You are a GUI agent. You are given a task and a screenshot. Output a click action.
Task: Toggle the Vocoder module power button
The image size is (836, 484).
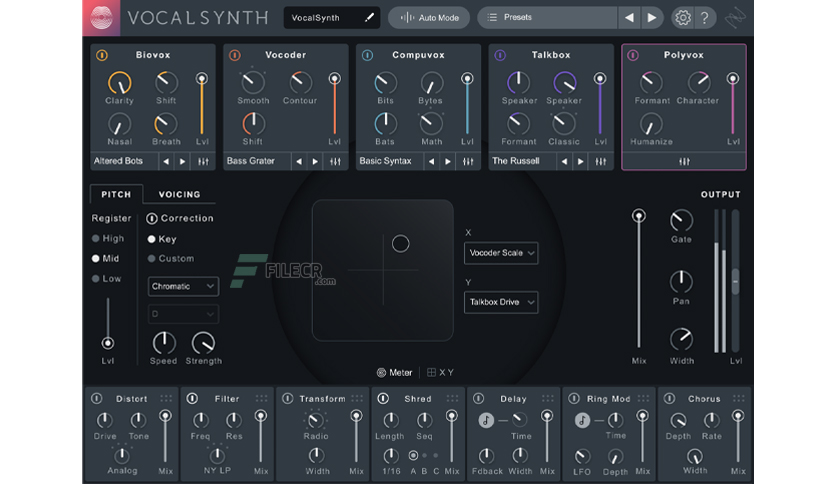(x=235, y=55)
